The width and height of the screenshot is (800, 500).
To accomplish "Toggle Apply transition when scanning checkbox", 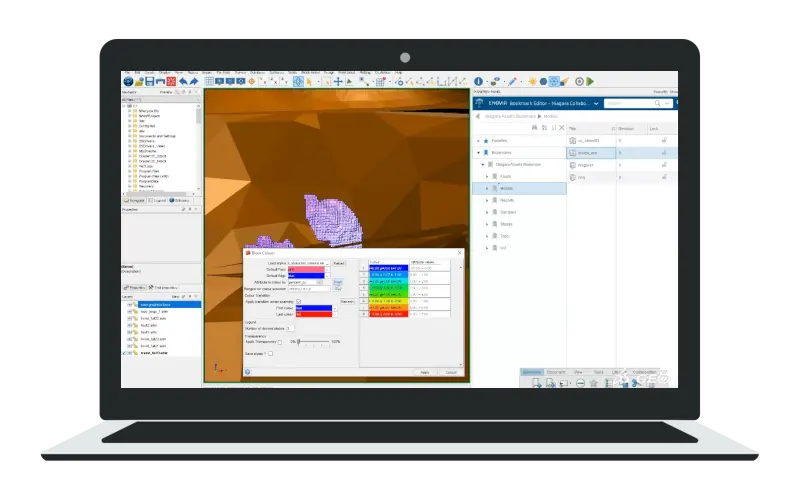I will [x=299, y=302].
